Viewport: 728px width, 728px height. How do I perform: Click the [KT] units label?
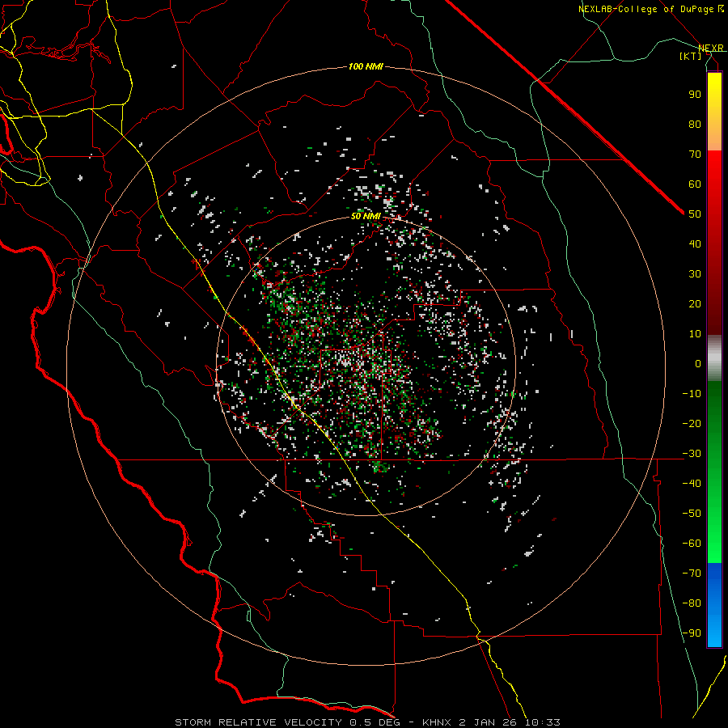click(x=691, y=56)
